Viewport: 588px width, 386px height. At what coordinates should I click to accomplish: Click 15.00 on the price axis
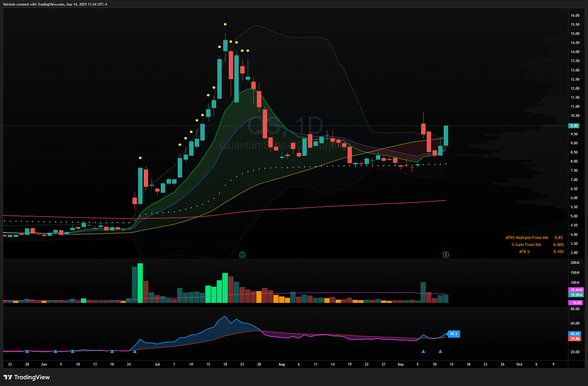[x=575, y=33]
